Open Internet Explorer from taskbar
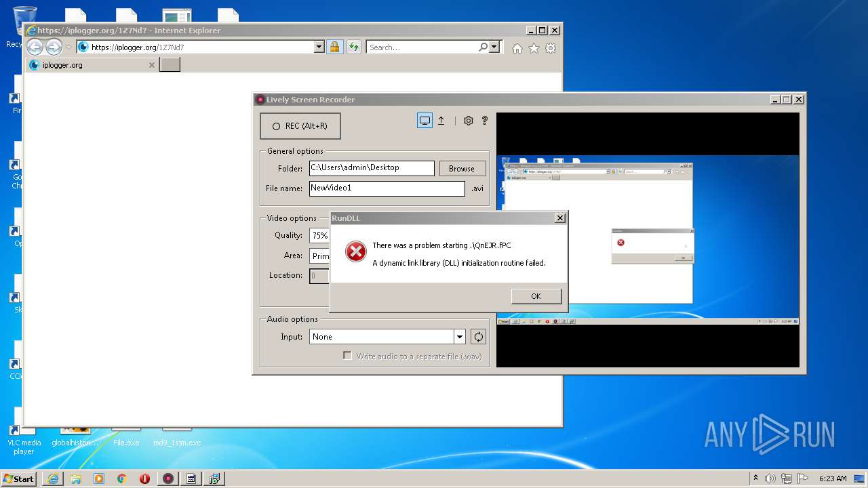The image size is (868, 488). click(53, 479)
